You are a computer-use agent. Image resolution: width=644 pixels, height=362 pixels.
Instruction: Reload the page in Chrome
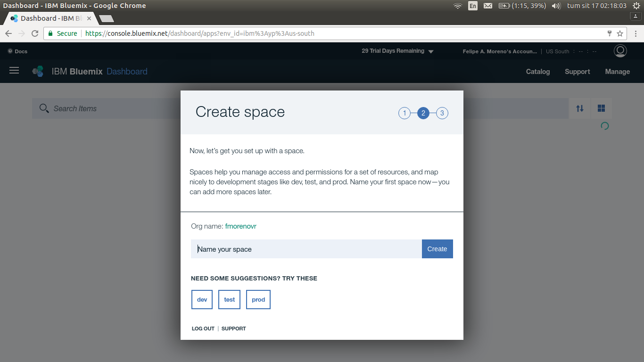(x=35, y=33)
